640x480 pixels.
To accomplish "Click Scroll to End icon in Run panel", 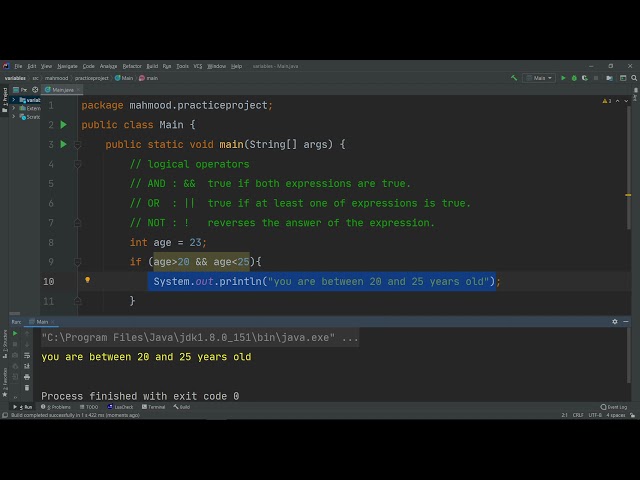I will click(27, 366).
